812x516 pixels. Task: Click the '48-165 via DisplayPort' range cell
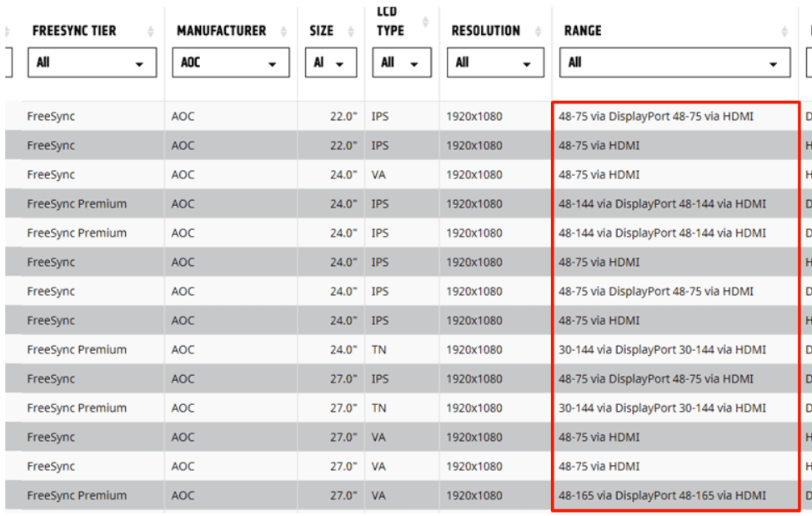click(662, 495)
